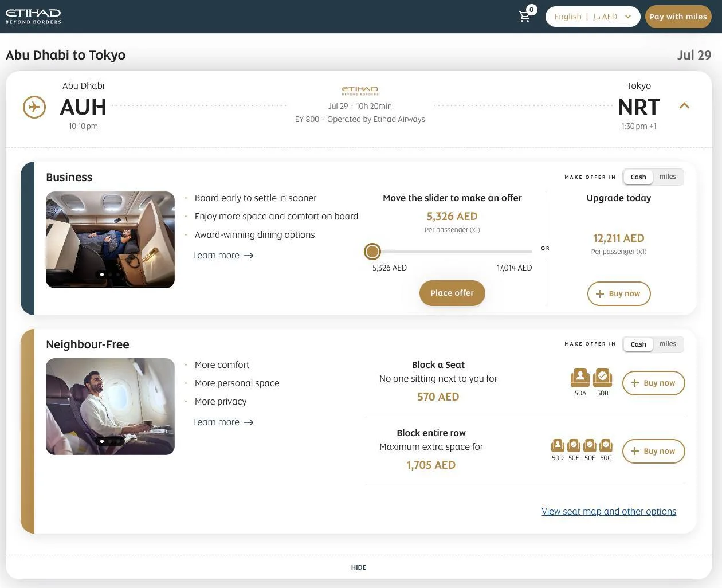The height and width of the screenshot is (588, 722).
Task: Switch Business offer to Cash
Action: [x=638, y=177]
